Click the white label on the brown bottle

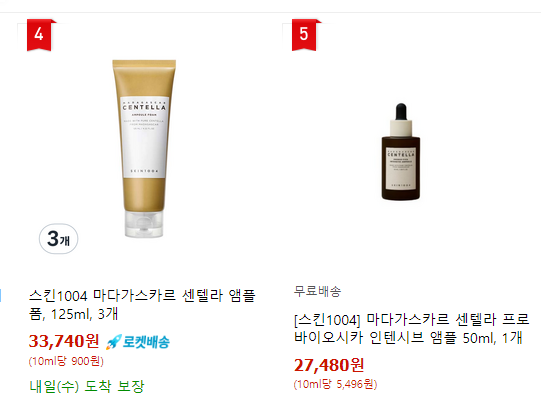click(x=401, y=169)
